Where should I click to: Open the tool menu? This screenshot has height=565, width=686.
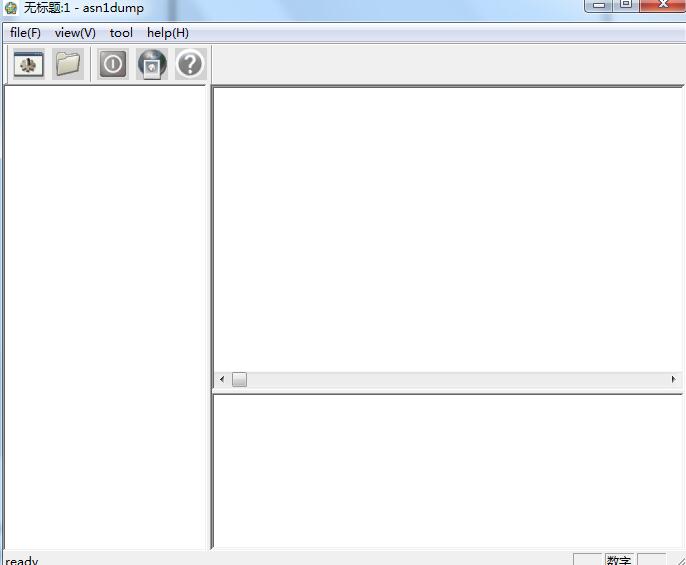[121, 33]
